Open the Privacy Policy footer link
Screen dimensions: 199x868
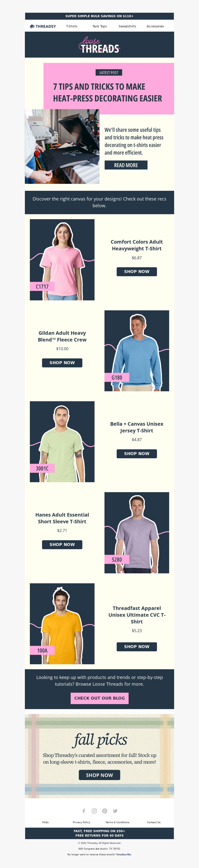pyautogui.click(x=82, y=822)
